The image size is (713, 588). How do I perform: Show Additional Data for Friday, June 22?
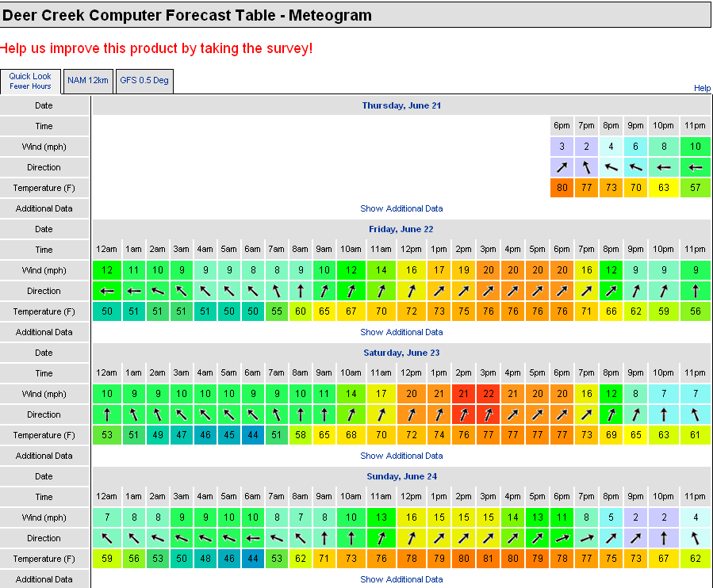tap(401, 332)
